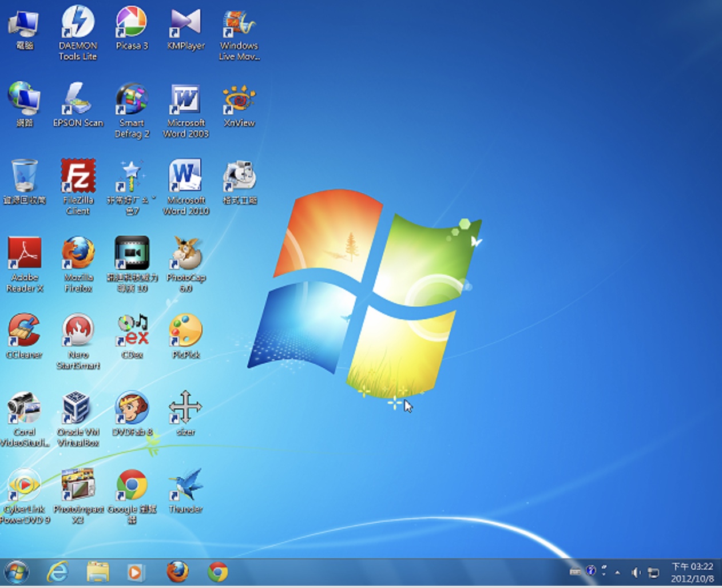Select the Smart Defrag 2 shortcut

coord(132,111)
